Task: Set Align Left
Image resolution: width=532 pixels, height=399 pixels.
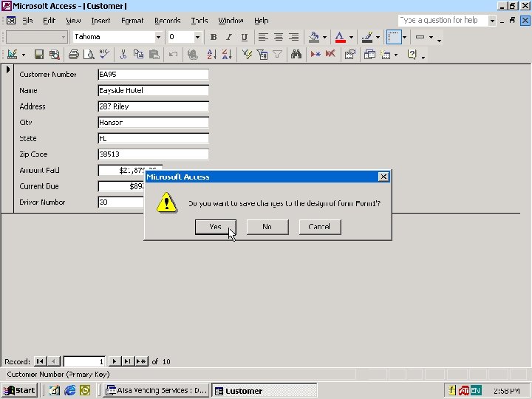Action: click(263, 37)
